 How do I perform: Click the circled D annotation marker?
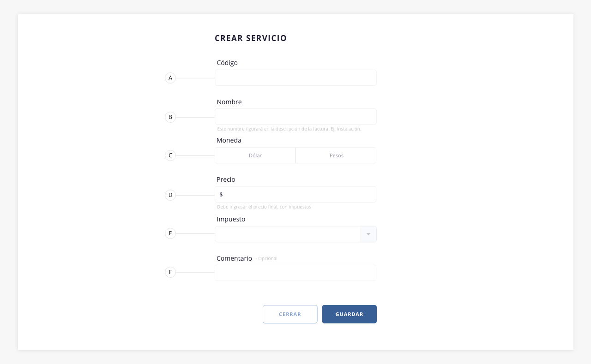point(170,195)
